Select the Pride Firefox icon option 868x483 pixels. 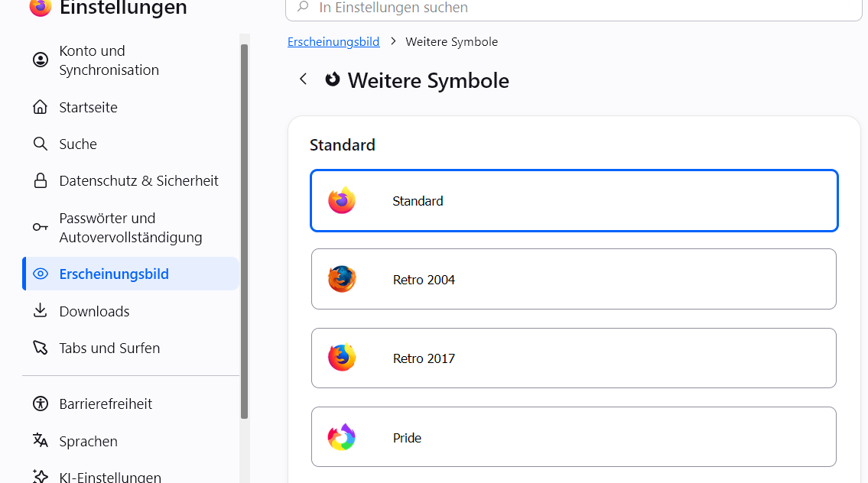[x=574, y=437]
